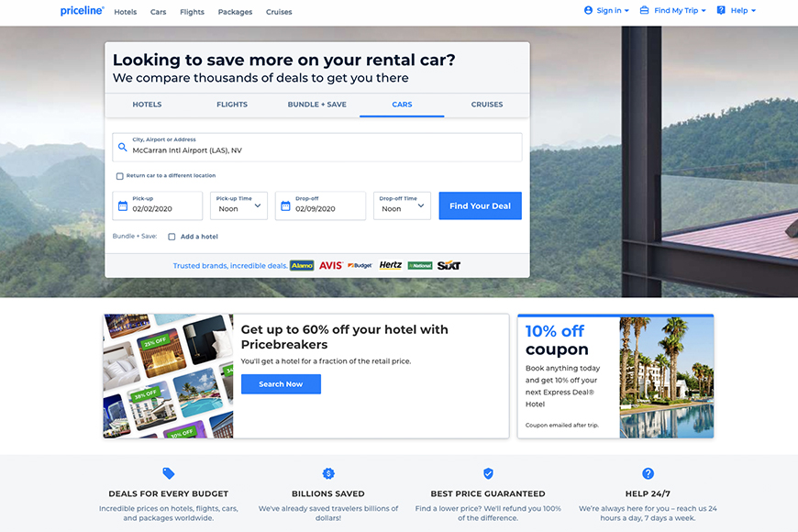The image size is (798, 532).
Task: Open the 10% off coupon resort image
Action: 667,377
